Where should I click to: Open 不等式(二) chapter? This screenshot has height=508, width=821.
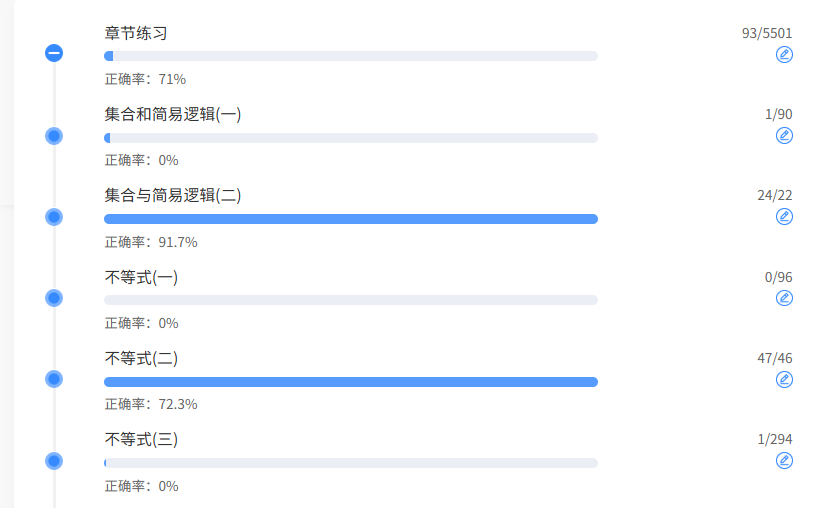[x=141, y=359]
